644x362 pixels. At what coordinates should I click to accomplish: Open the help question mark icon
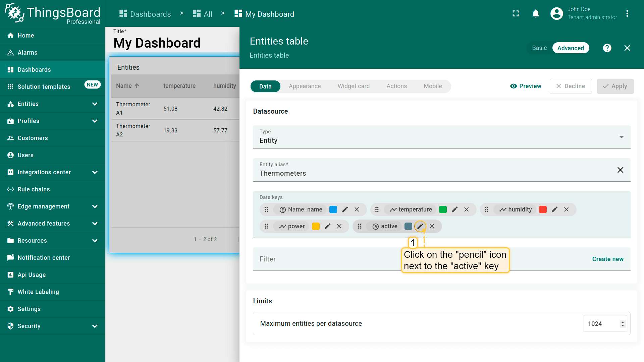click(607, 48)
